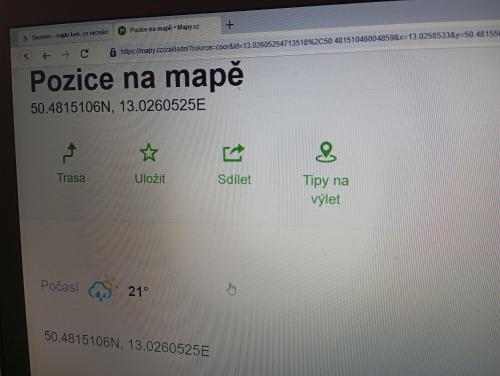Select the Pozice na mapě Mapy.cz tab
Image resolution: width=500 pixels, height=376 pixels.
pyautogui.click(x=163, y=29)
